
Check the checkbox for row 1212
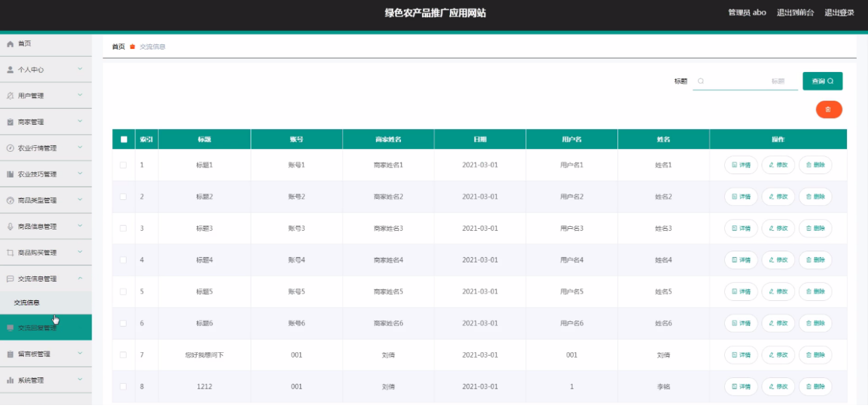(123, 387)
